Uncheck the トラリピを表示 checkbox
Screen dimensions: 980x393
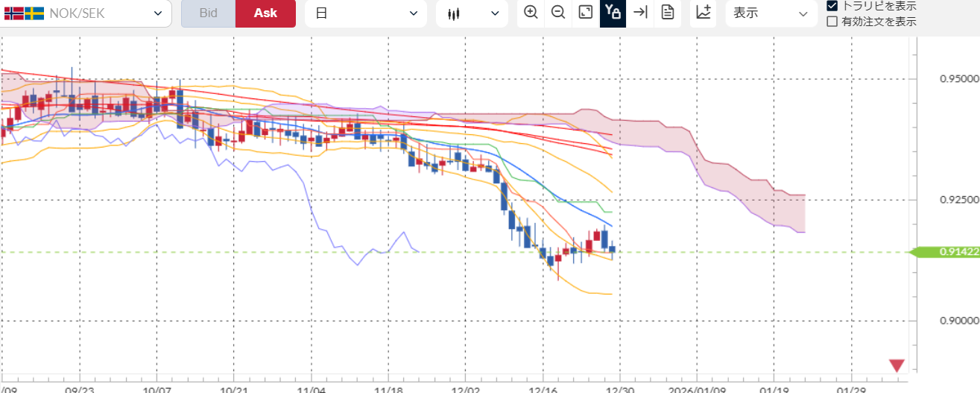tap(832, 6)
